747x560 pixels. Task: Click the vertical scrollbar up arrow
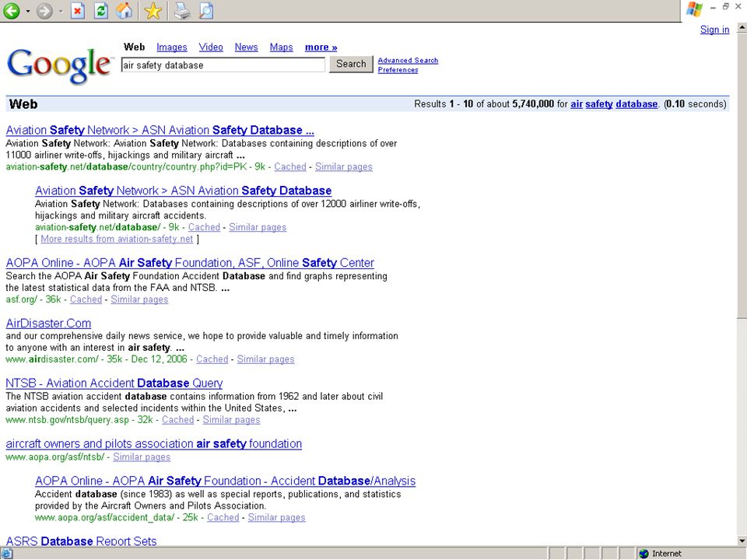click(742, 28)
